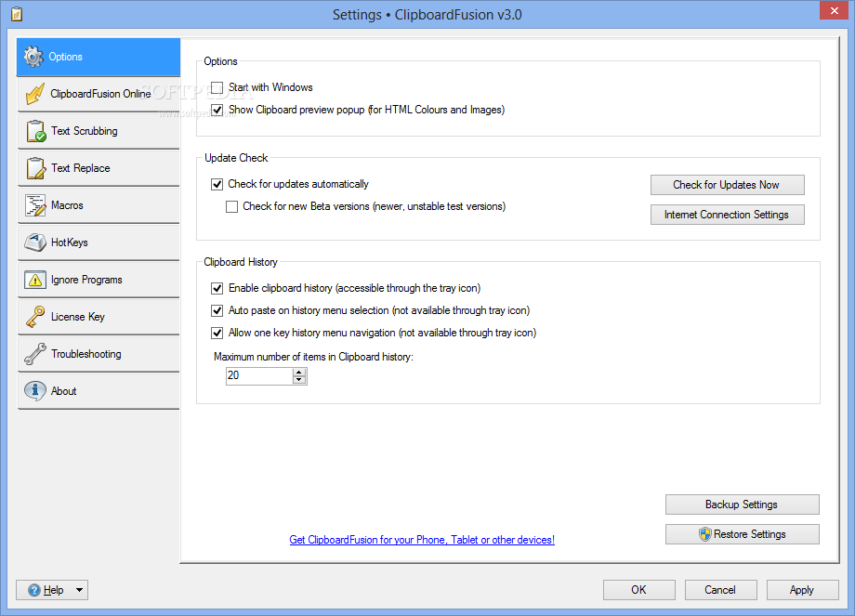Decrease maximum history items with down arrow

pyautogui.click(x=299, y=379)
